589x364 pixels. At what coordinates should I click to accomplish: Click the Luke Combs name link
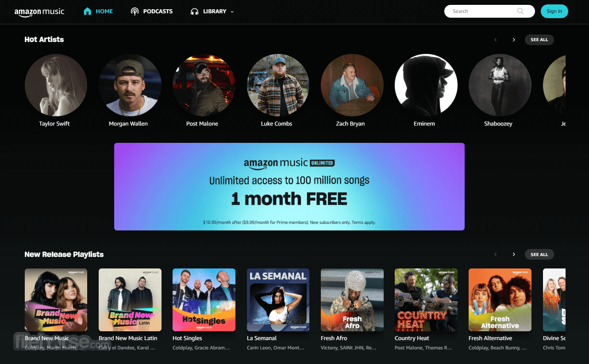pyautogui.click(x=277, y=124)
